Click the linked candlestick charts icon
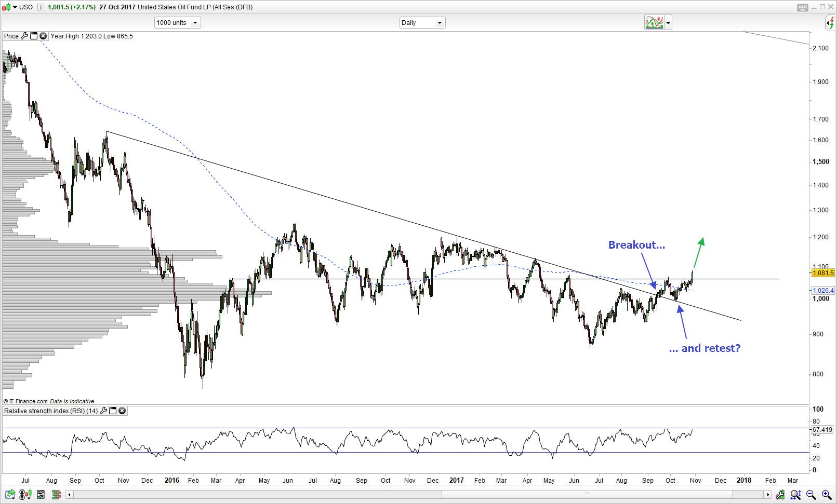837x504 pixels. 25,494
